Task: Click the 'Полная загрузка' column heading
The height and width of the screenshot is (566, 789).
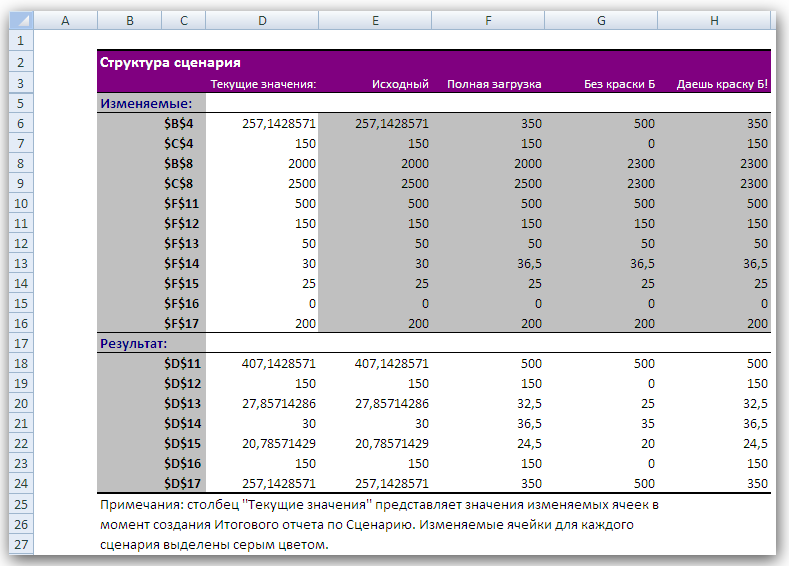Action: [x=494, y=84]
